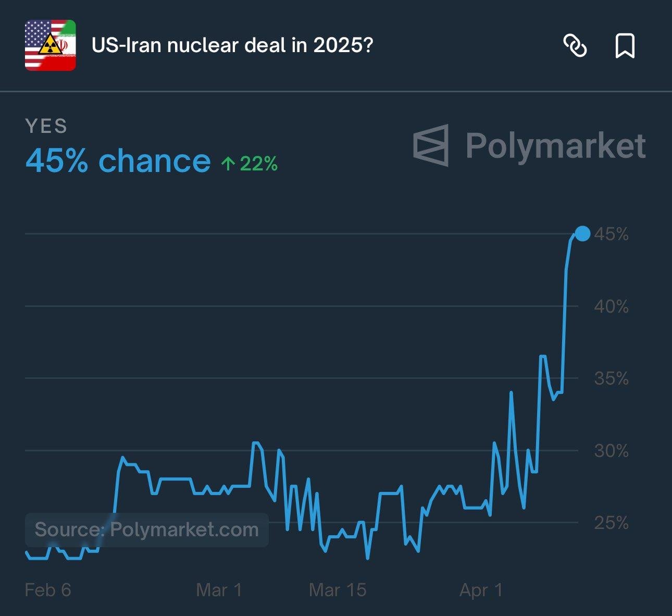Click the 35% y-axis label
This screenshot has height=616, width=672.
click(x=611, y=378)
